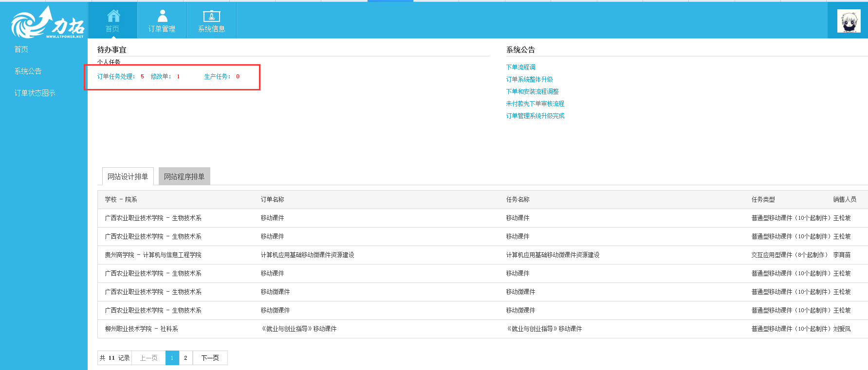Switch to the 网站程序排单 tab
Viewport: 868px width, 370px height.
184,176
